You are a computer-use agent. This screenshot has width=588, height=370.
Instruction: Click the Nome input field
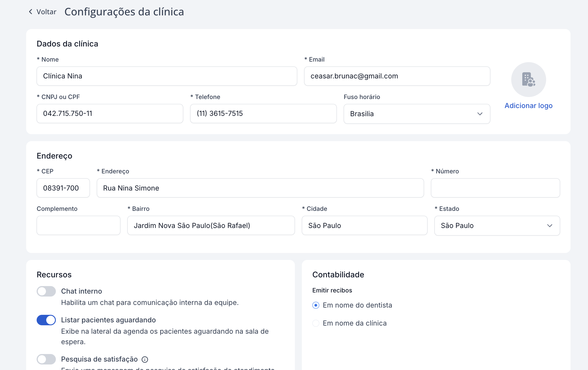pos(167,76)
